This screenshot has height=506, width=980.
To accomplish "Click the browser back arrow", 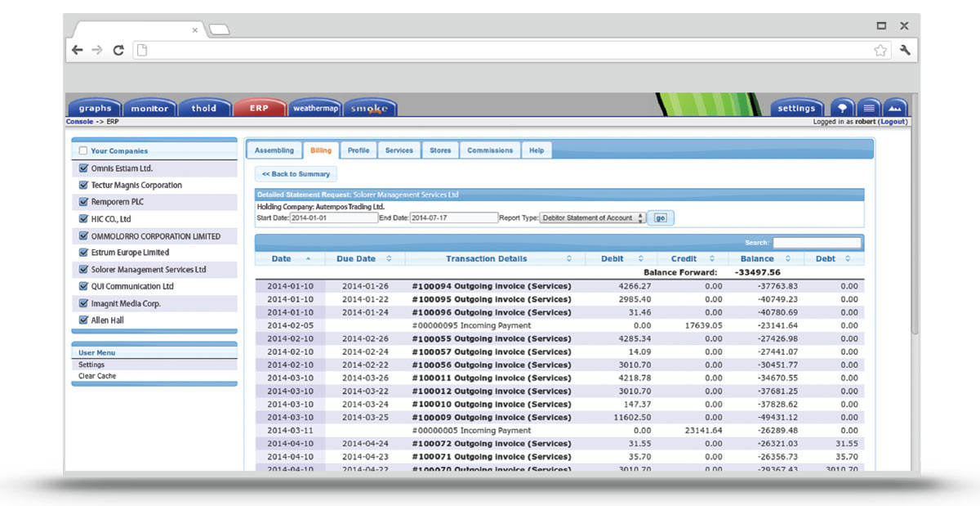I will (78, 50).
